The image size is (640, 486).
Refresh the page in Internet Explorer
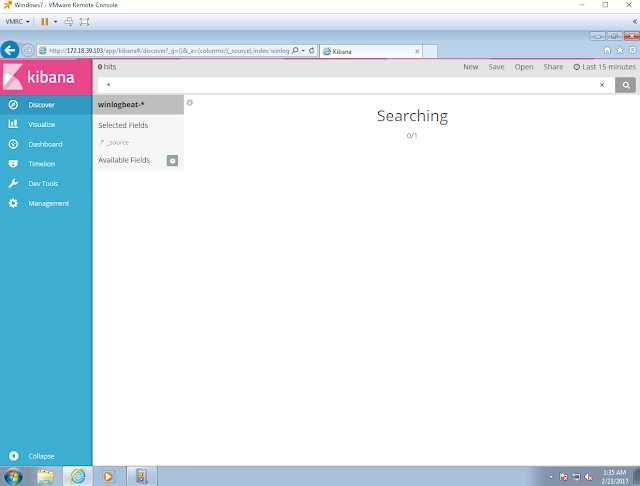(312, 51)
